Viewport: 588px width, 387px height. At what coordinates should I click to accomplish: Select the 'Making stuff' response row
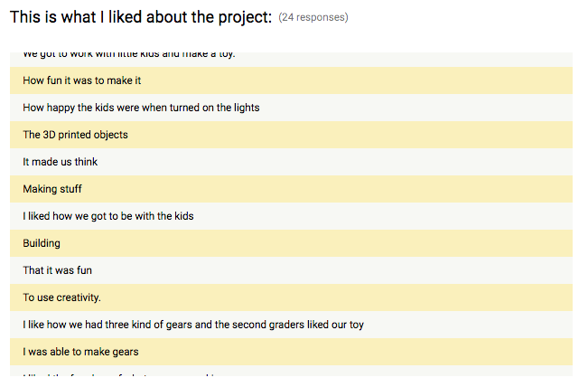click(291, 189)
